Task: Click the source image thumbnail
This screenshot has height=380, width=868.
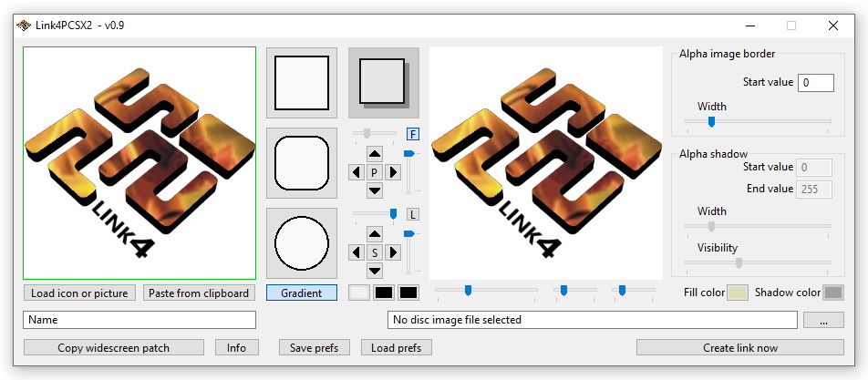Action: click(x=139, y=162)
